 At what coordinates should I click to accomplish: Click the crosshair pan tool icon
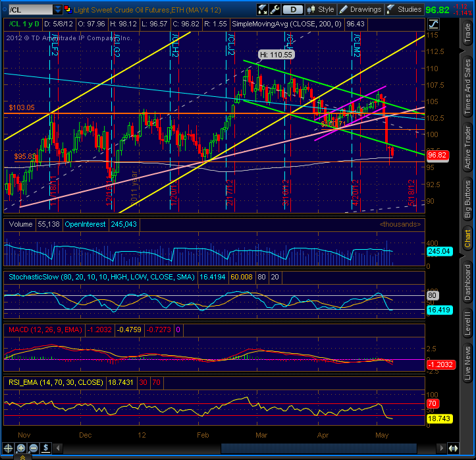pos(8,448)
